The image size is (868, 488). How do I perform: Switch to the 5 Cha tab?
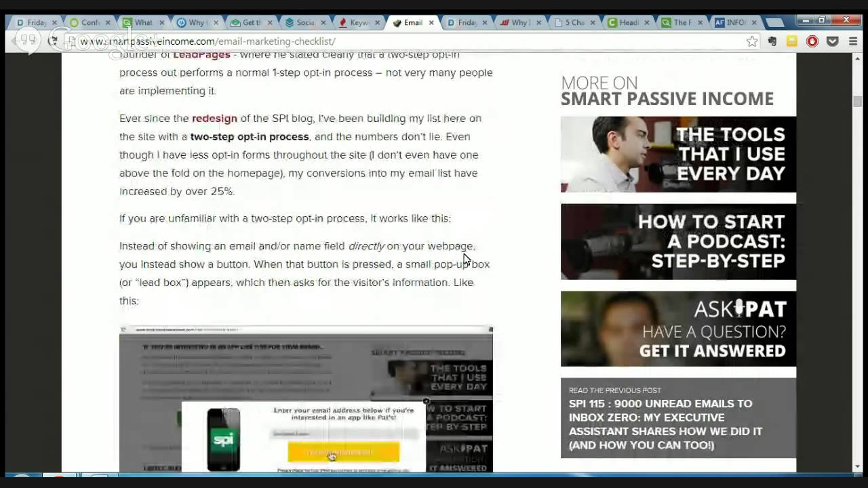click(574, 22)
